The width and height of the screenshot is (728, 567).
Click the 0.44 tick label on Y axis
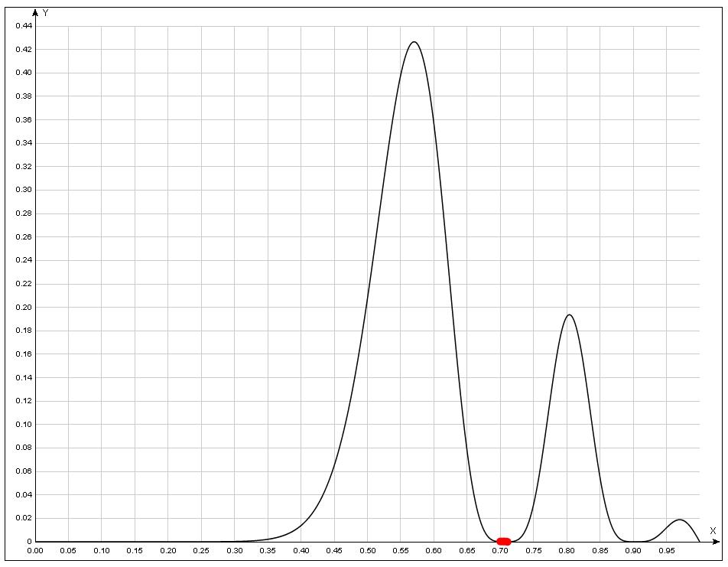24,26
